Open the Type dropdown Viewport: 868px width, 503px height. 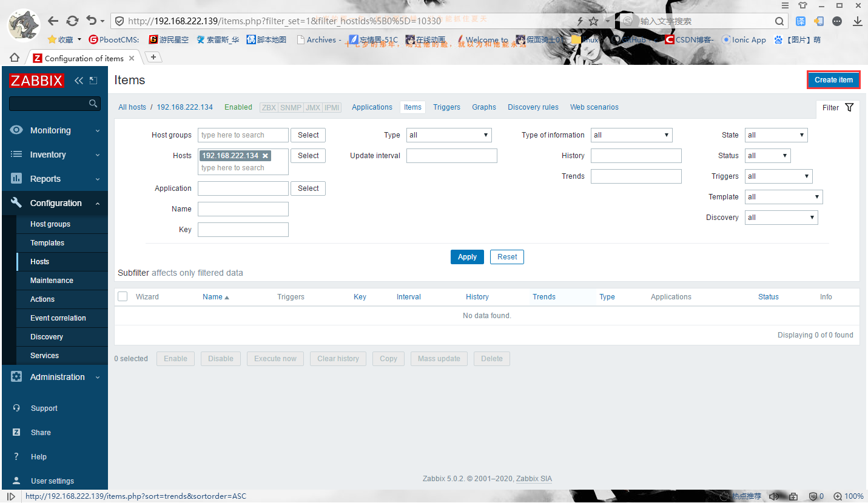tap(449, 135)
